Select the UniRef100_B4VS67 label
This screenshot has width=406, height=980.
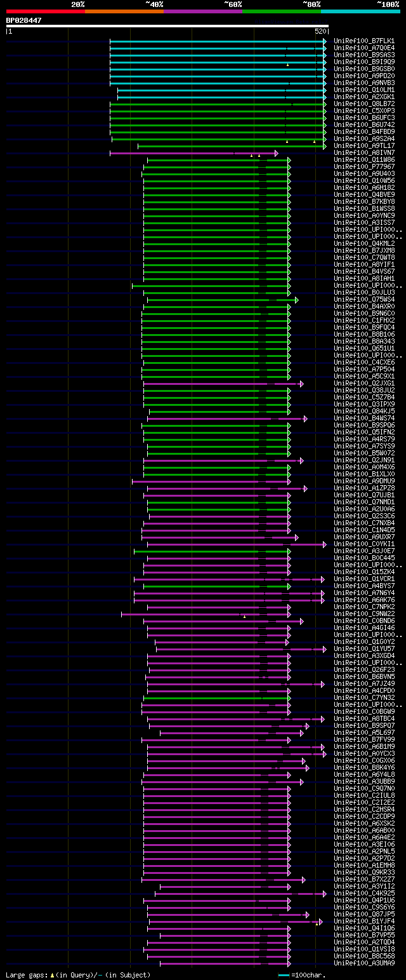point(364,271)
